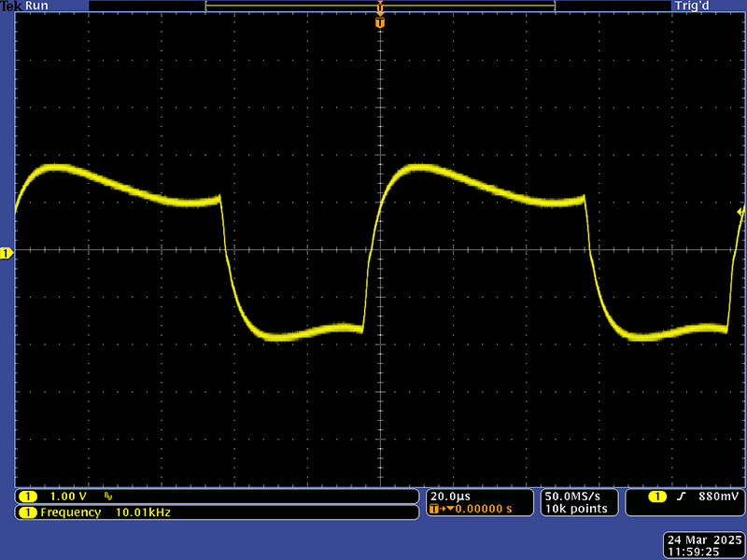Click the Frequency measurement channel badge
Image resolution: width=747 pixels, height=560 pixels.
(28, 512)
